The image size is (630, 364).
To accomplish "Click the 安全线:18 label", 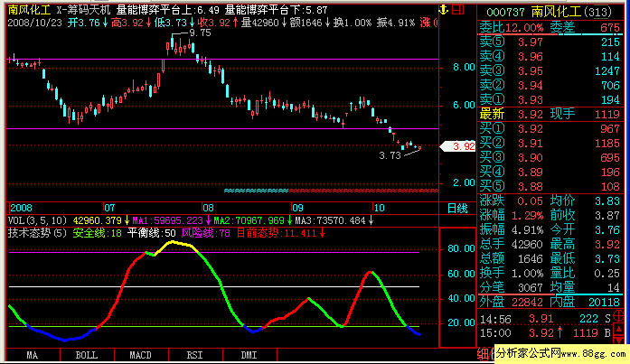I will click(x=97, y=233).
